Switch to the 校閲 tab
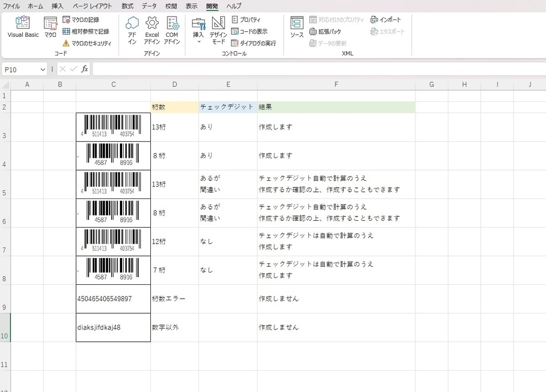The height and width of the screenshot is (392, 546). (x=171, y=6)
